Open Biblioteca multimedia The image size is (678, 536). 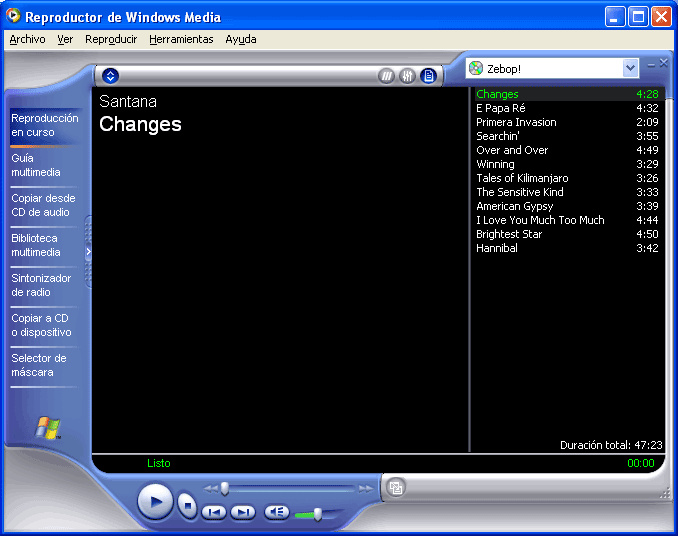pos(36,245)
